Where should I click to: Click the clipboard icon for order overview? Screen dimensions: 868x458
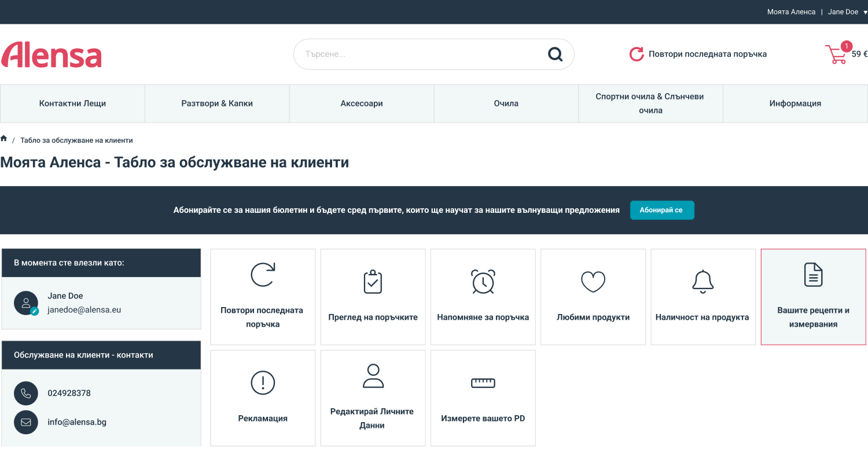[373, 281]
